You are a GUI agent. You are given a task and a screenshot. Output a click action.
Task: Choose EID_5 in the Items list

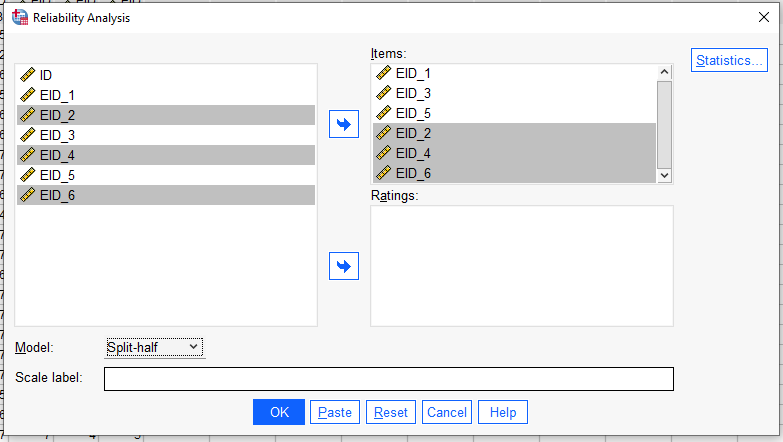tap(413, 113)
